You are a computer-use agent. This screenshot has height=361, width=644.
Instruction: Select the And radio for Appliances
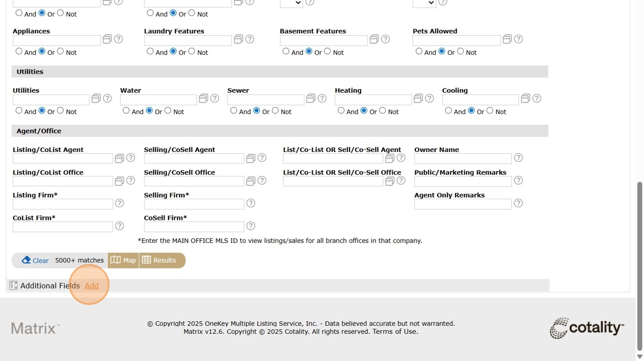[x=19, y=51]
